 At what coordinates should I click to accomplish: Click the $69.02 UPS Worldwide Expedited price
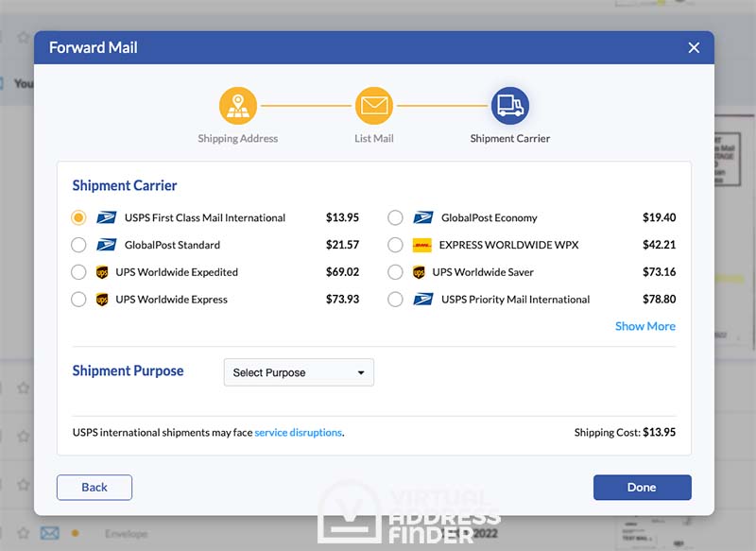coord(342,272)
